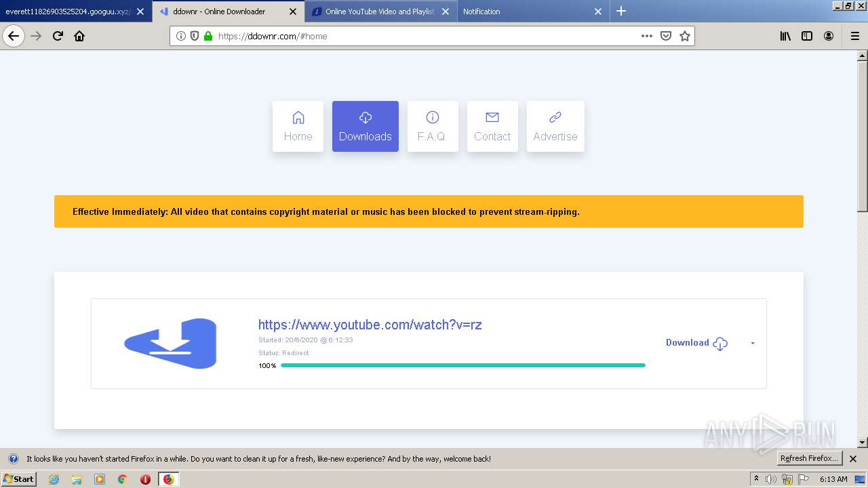Image resolution: width=868 pixels, height=488 pixels.
Task: Show site information icon in address bar
Action: (181, 36)
